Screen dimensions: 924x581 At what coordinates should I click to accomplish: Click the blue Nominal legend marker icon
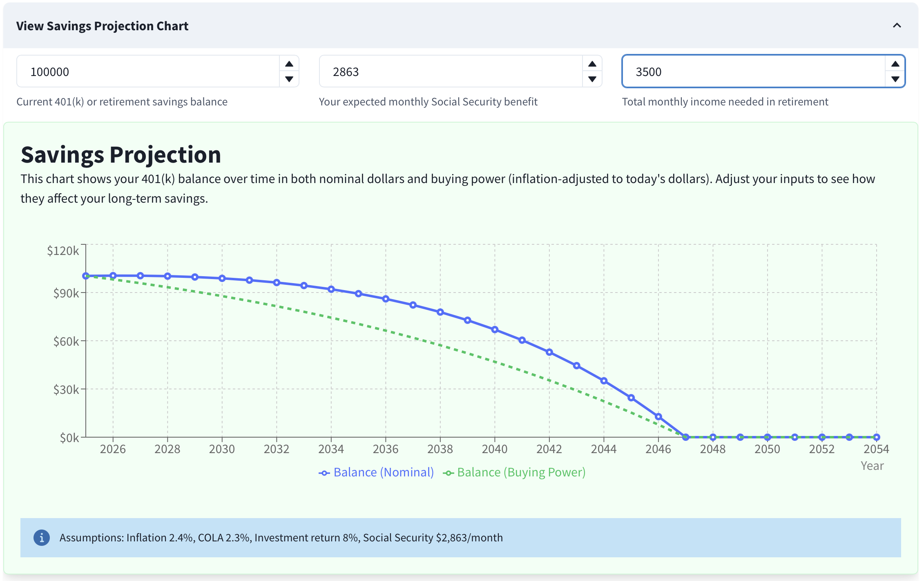pyautogui.click(x=324, y=473)
